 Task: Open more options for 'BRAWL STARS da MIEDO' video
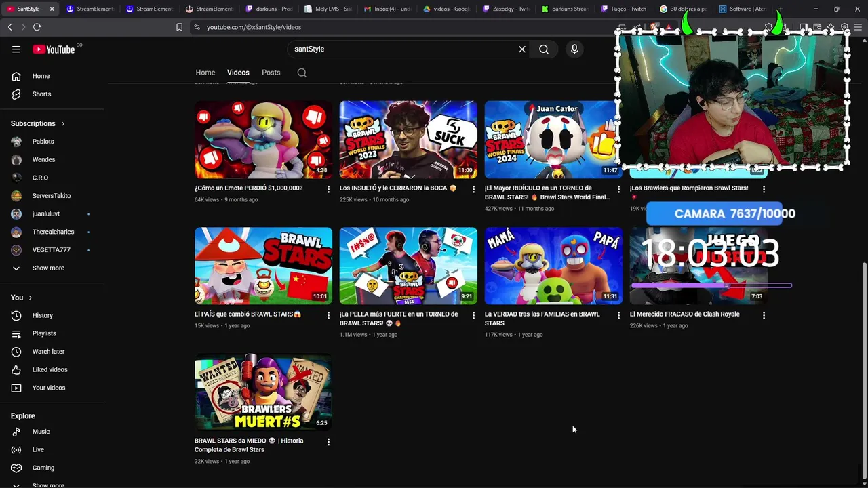click(329, 442)
